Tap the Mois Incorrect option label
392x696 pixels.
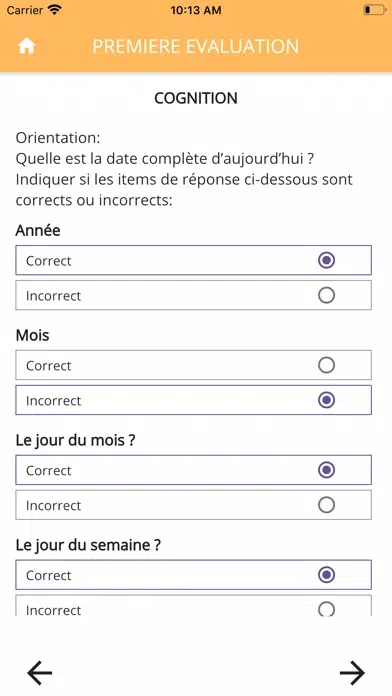[53, 400]
